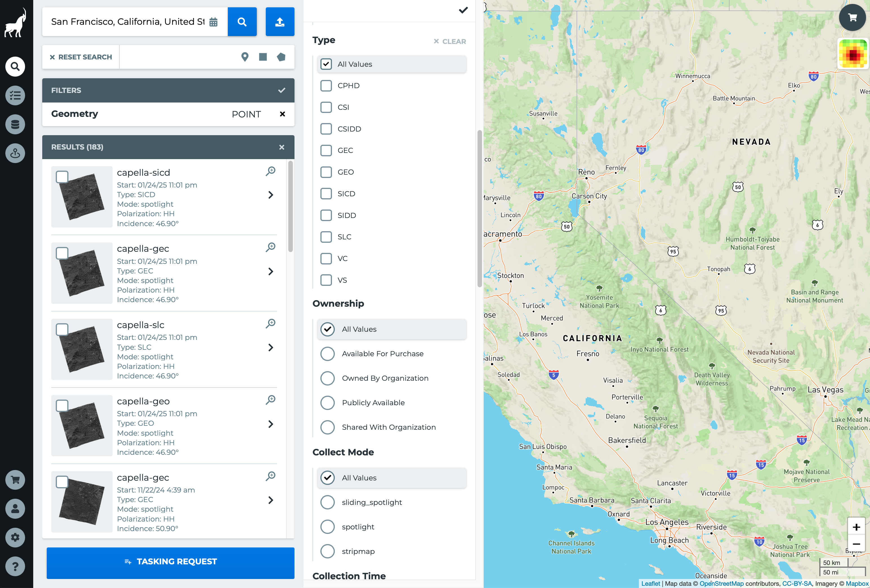Select the capella-sicd result checkbox
870x588 pixels.
click(x=62, y=177)
